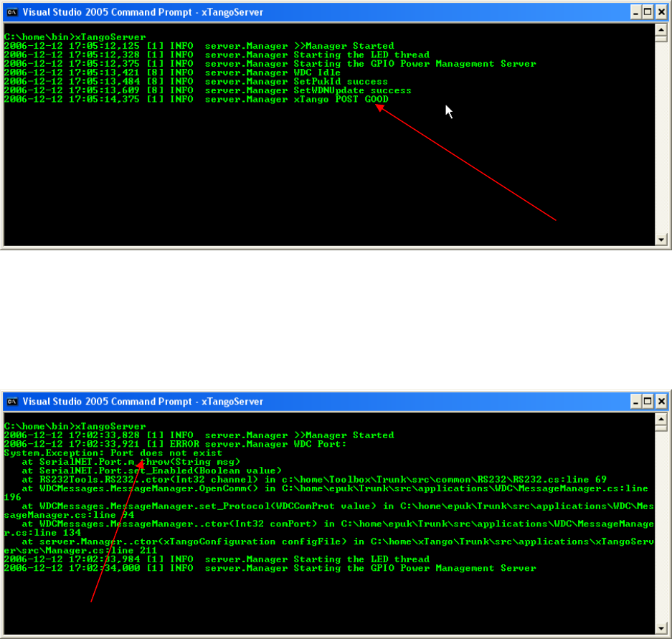Click the scroll down arrow in the upper window
Viewport: 672px width, 639px height.
click(661, 240)
